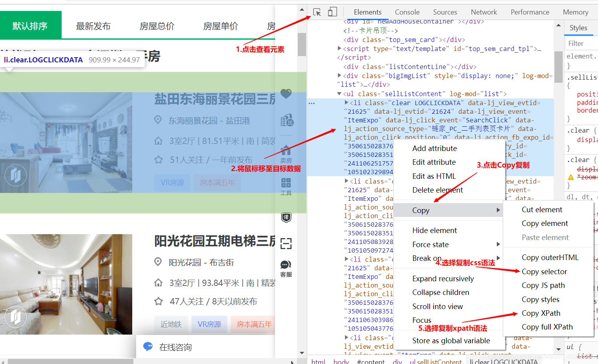Open 阳光花园 community link
This screenshot has width=598, height=364.
coord(185,262)
